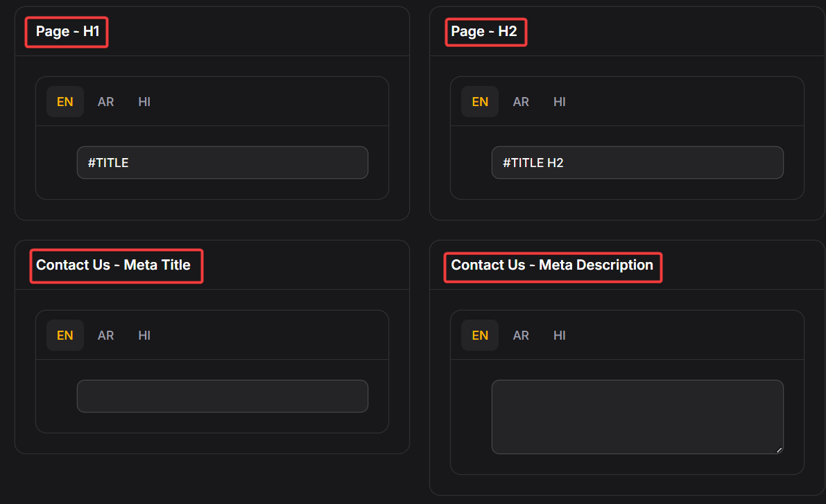826x504 pixels.
Task: Click the Page - H2 card heading
Action: tap(485, 32)
